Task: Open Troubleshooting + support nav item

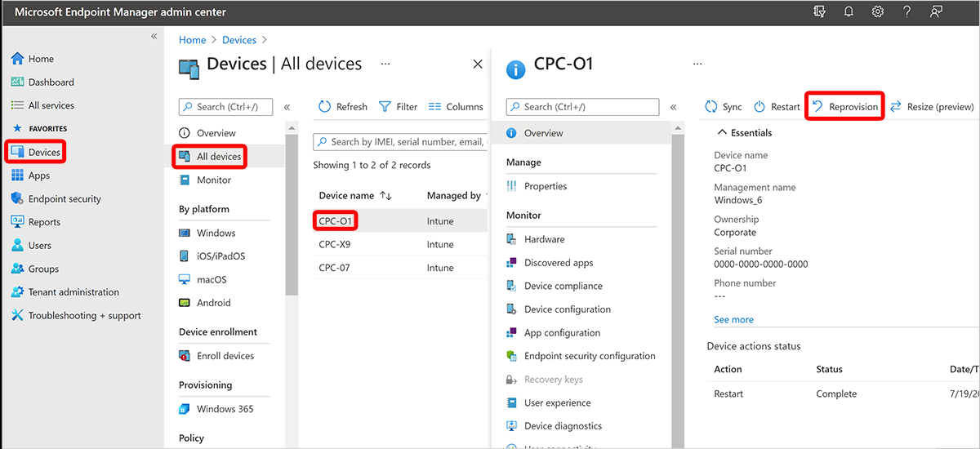Action: (76, 315)
